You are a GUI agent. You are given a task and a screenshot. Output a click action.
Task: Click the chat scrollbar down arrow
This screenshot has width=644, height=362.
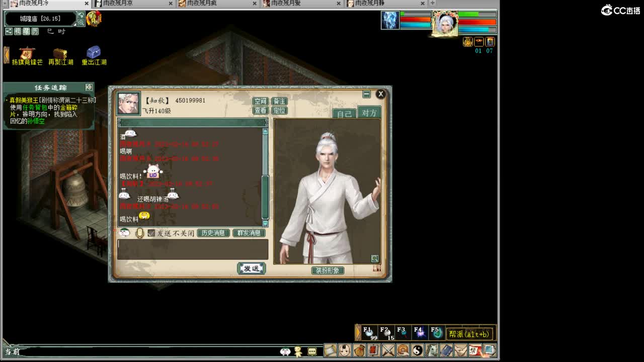pos(265,223)
